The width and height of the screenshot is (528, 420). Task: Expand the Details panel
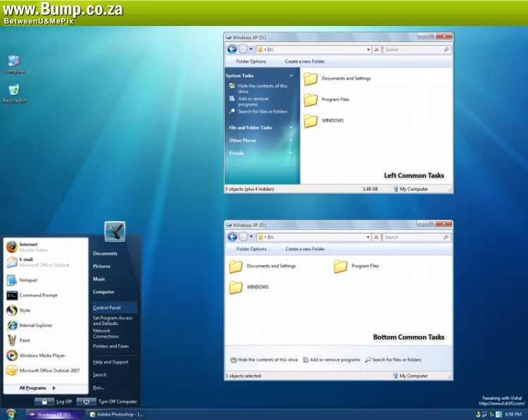pyautogui.click(x=291, y=153)
